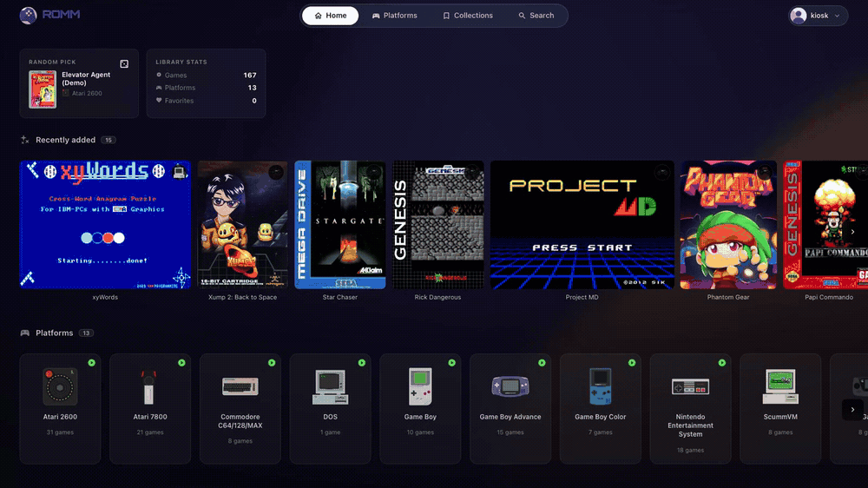Click platform badge on Project MD cover
868x488 pixels.
pyautogui.click(x=662, y=172)
